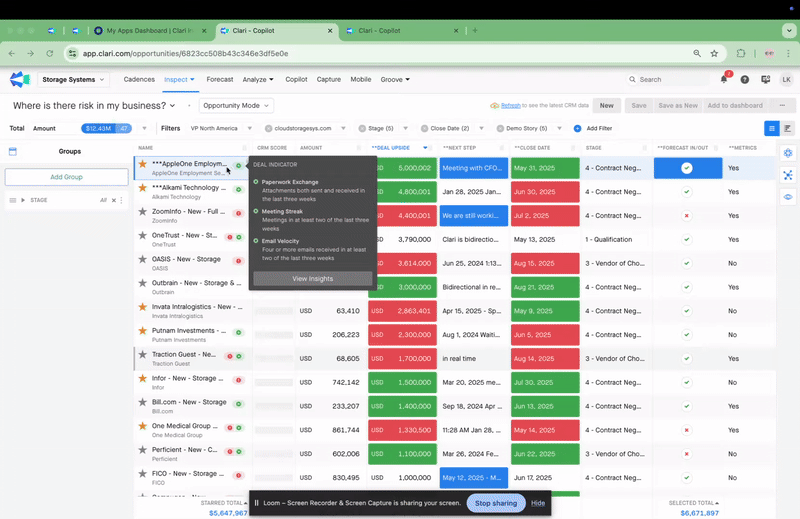Screen dimensions: 800x519
Task: Remove the Demo Story (5) filter with its x
Action: click(501, 129)
